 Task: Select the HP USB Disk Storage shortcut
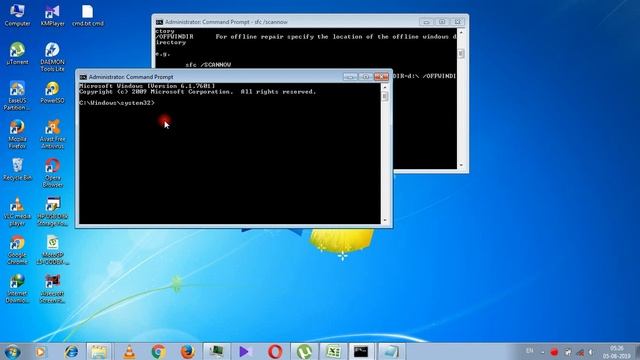pyautogui.click(x=52, y=211)
